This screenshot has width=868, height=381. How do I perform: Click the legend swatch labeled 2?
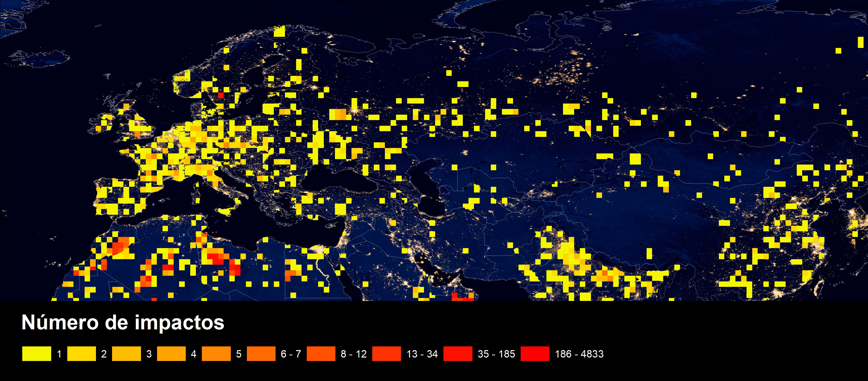tap(81, 354)
